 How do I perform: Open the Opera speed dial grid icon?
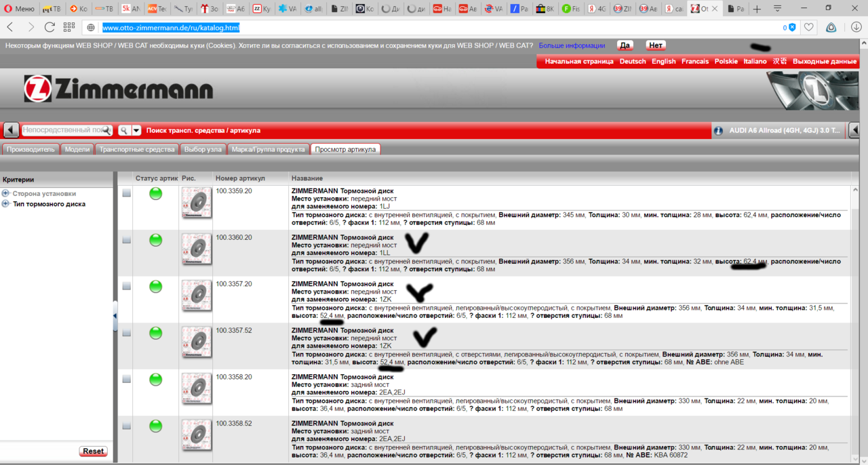pos(69,27)
